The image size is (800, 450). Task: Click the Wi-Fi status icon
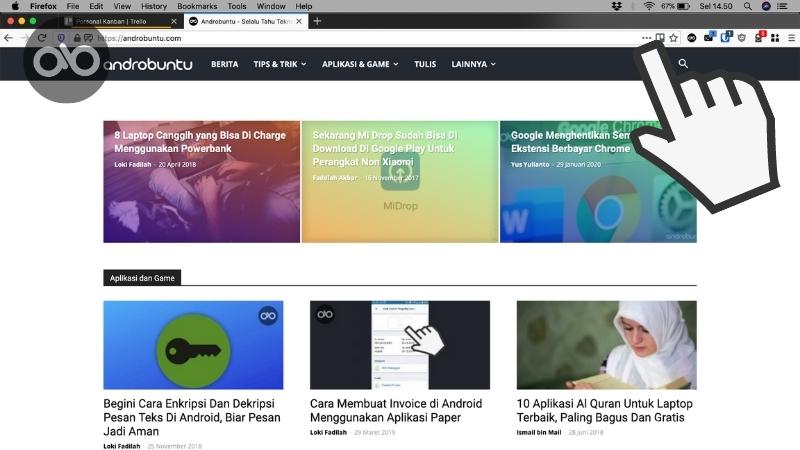(x=649, y=6)
